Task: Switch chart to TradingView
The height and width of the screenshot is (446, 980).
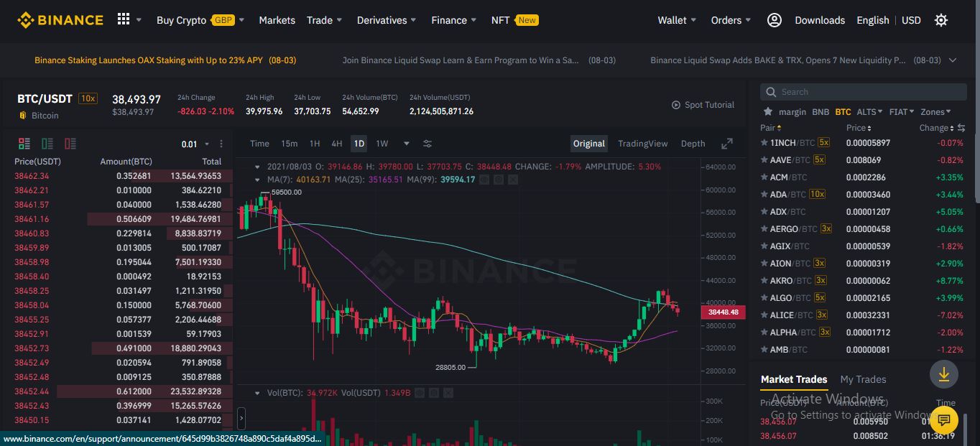Action: 643,144
